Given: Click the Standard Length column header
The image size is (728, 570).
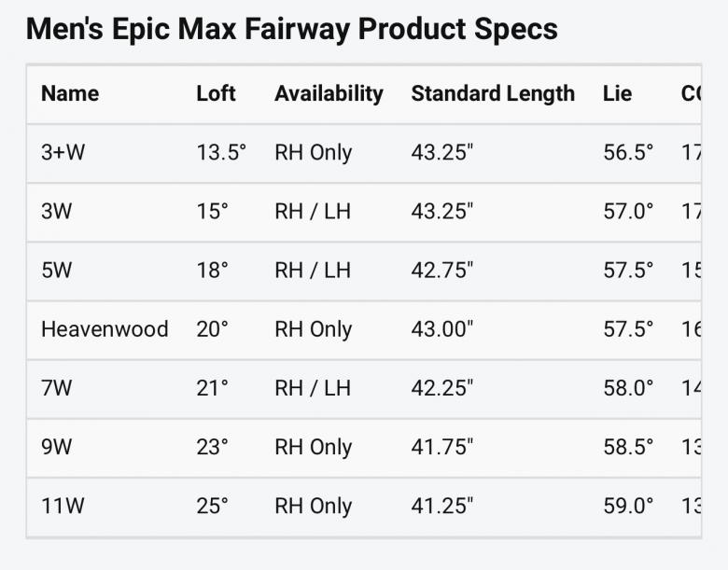Looking at the screenshot, I should tap(493, 94).
